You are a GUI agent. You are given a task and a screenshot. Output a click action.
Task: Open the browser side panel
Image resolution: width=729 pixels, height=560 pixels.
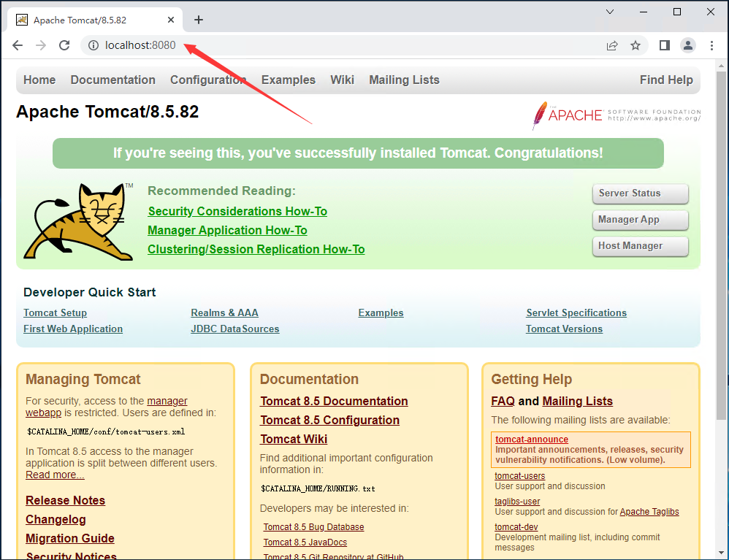pos(665,45)
